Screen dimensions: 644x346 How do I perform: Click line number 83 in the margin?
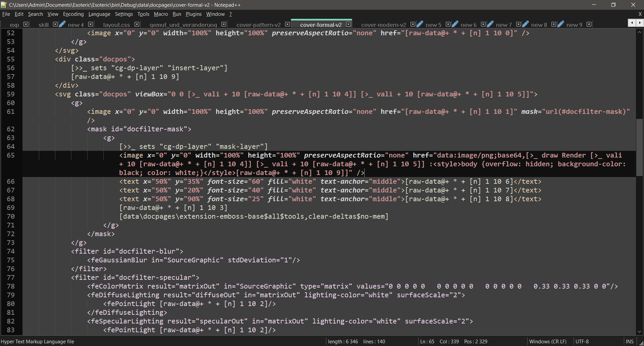click(x=11, y=329)
